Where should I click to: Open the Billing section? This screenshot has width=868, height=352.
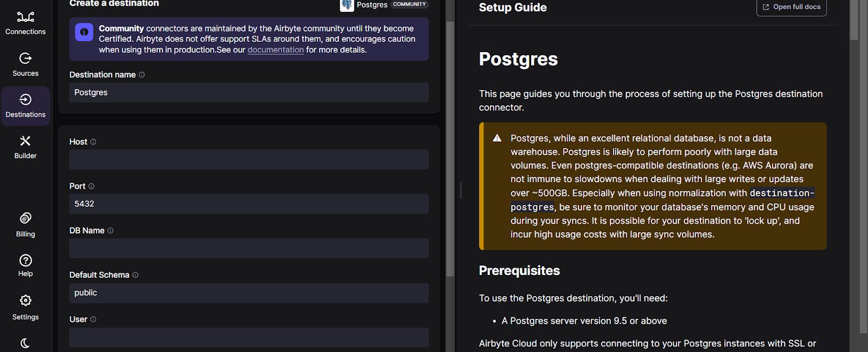coord(25,225)
